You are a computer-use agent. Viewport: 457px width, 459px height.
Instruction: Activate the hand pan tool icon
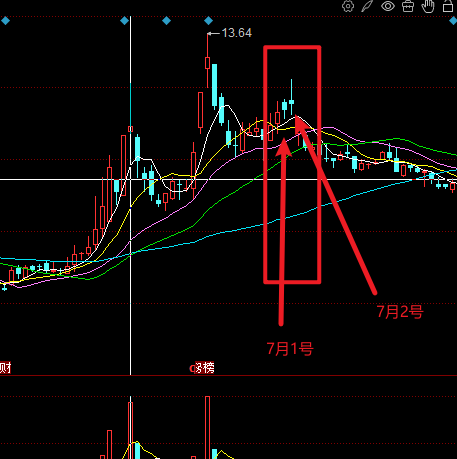(x=428, y=6)
